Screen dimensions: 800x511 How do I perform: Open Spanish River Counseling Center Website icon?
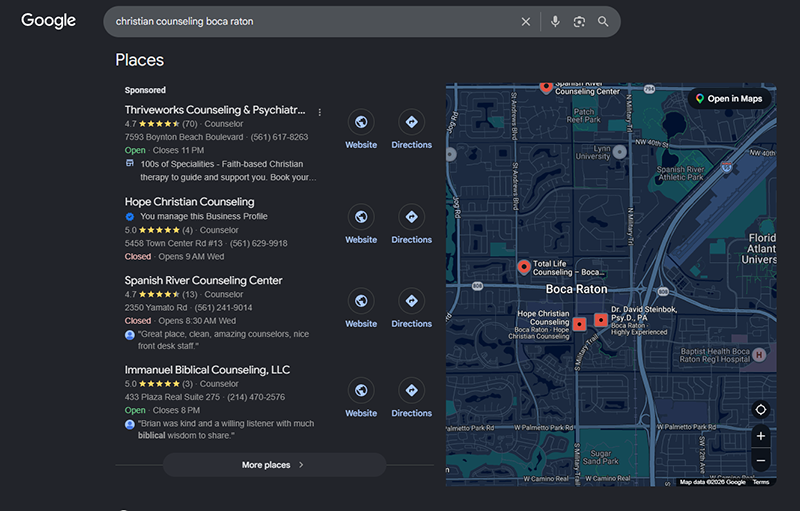(x=361, y=301)
